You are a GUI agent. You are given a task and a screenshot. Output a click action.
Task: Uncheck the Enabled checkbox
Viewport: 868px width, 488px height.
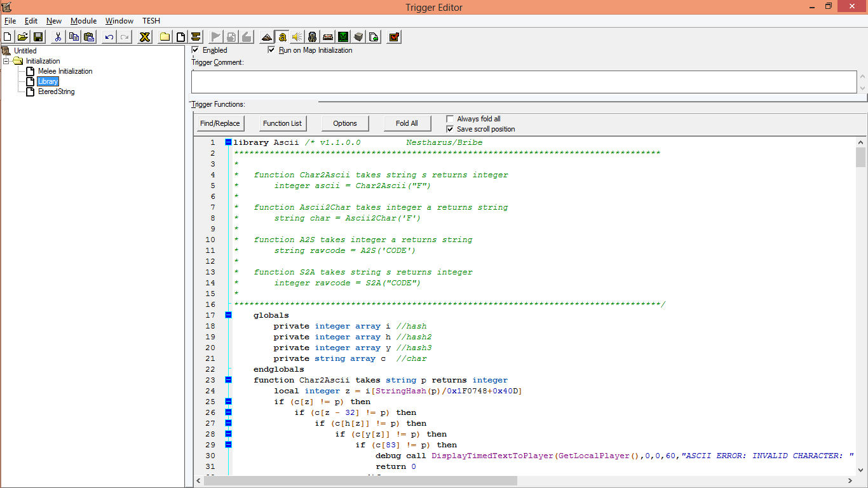tap(196, 50)
